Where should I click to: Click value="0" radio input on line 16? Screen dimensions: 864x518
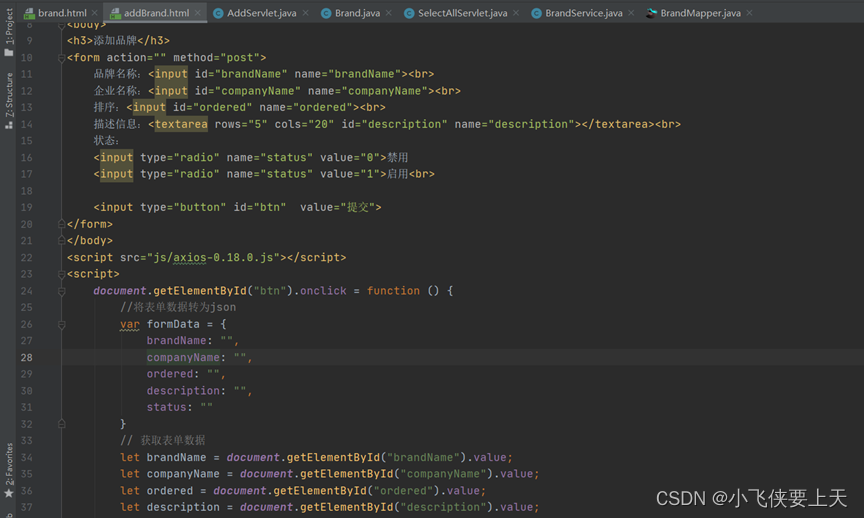(x=350, y=157)
